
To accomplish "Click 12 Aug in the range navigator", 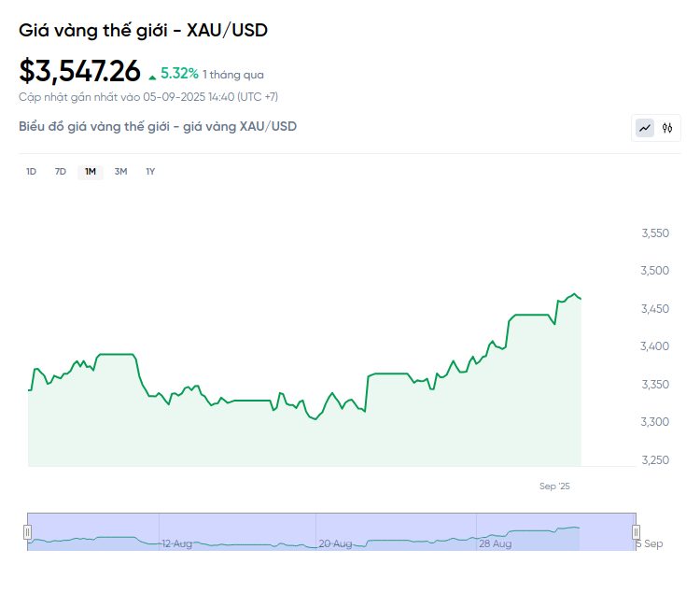I will tap(177, 543).
